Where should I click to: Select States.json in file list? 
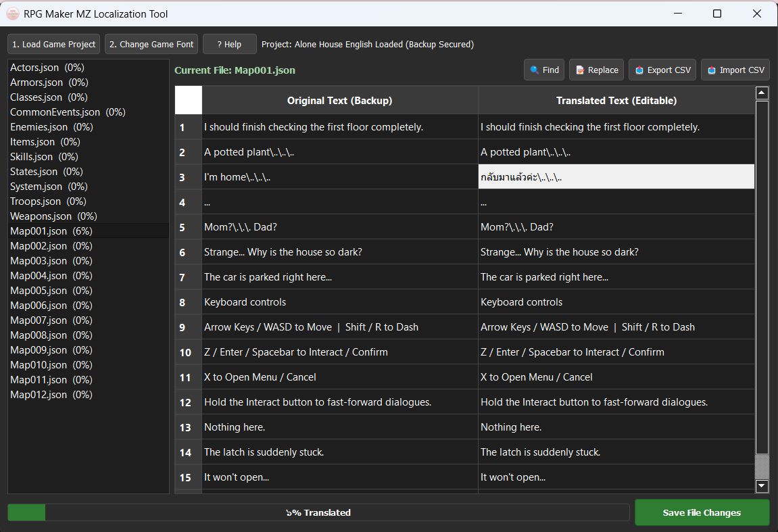pos(89,172)
